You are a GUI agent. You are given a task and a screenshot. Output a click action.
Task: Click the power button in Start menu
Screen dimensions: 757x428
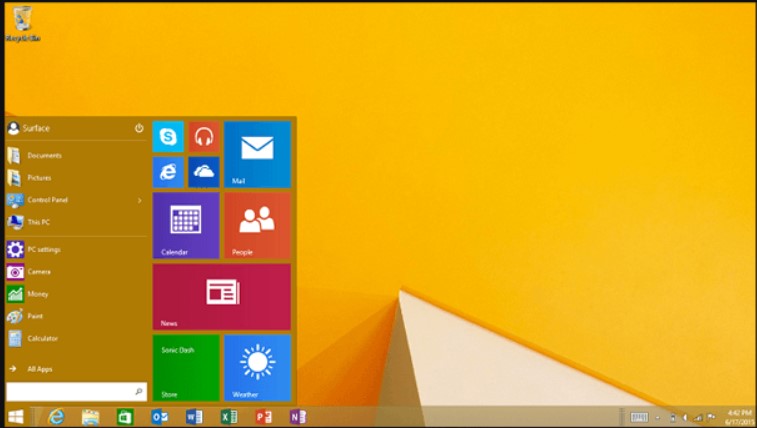pyautogui.click(x=139, y=128)
